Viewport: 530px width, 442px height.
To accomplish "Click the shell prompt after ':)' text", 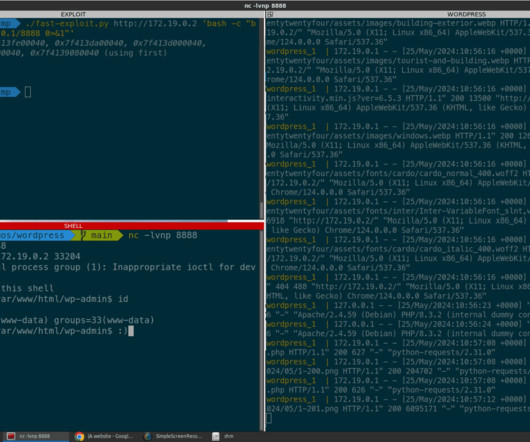I will click(131, 331).
